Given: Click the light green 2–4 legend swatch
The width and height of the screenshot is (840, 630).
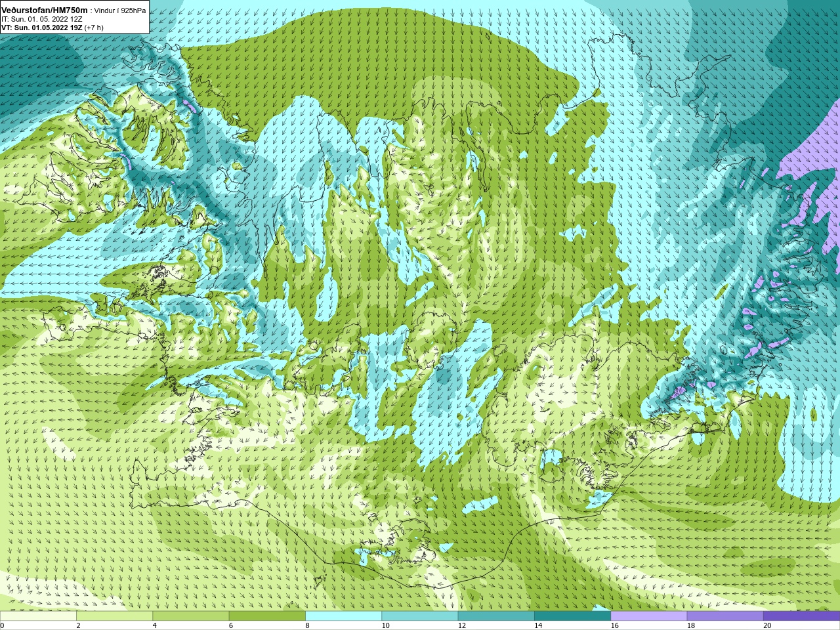Looking at the screenshot, I should [x=114, y=616].
